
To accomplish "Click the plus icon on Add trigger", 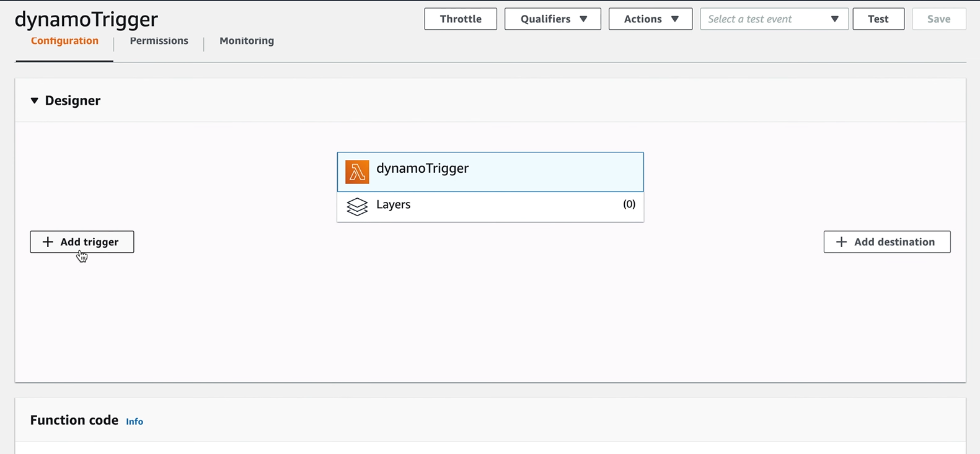I will point(48,242).
